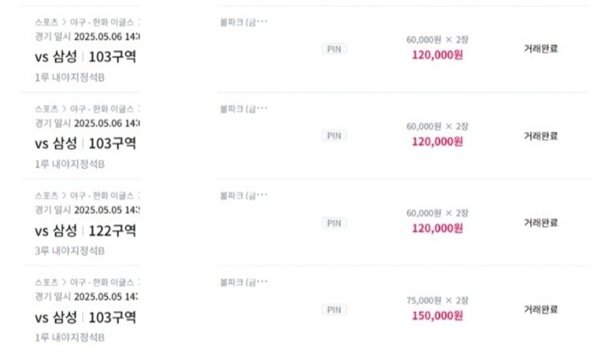Viewport: 600px width, 361px height.
Task: Click the 75,000원 × 2장 unit price text
Action: click(x=437, y=301)
